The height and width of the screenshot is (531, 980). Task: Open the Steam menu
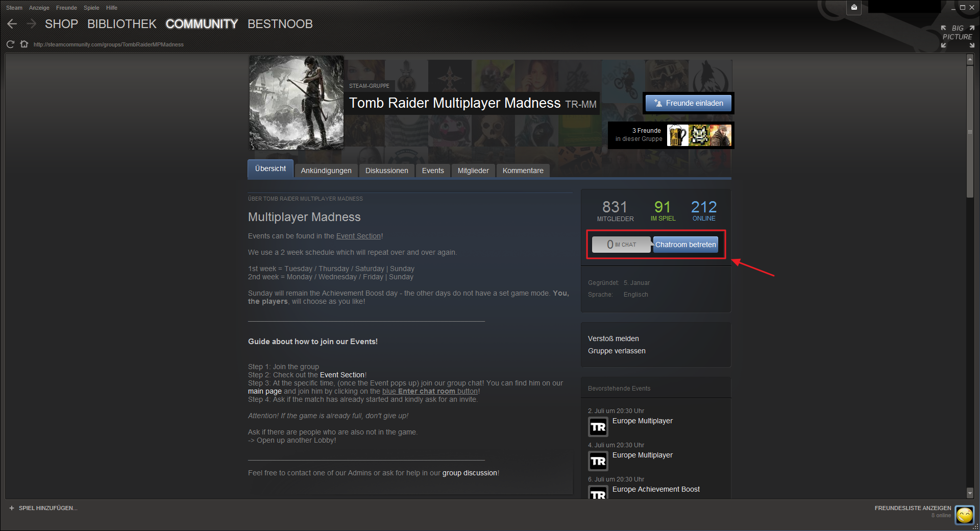click(14, 8)
